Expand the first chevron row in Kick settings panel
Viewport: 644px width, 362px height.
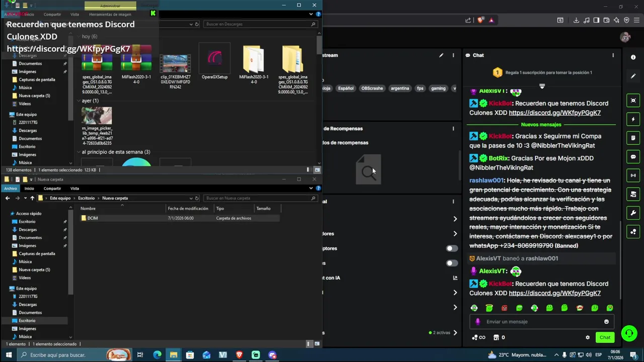(x=455, y=219)
